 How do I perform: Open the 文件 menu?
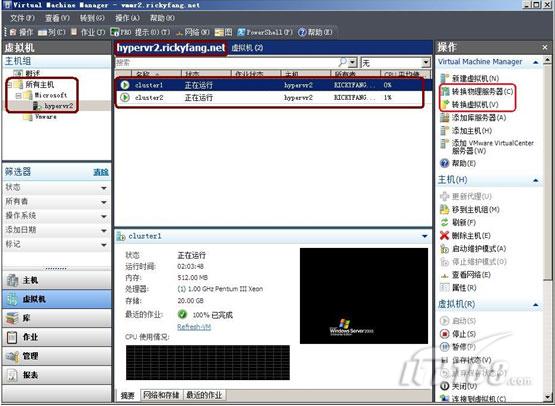point(22,18)
